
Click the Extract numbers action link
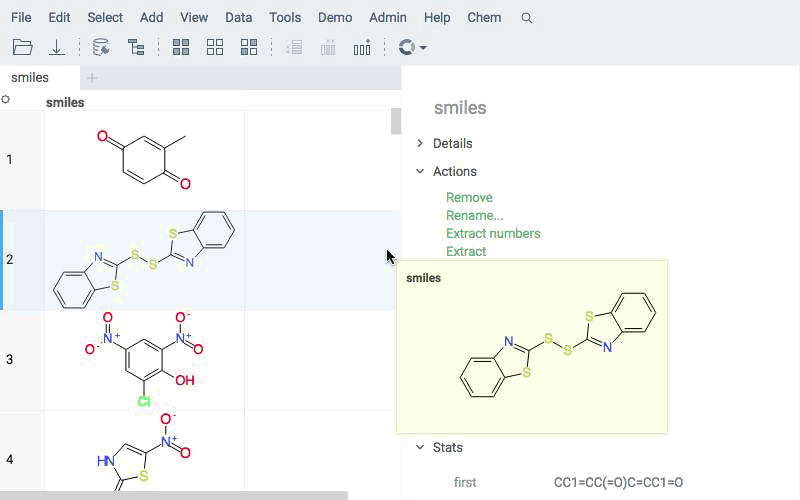[493, 233]
